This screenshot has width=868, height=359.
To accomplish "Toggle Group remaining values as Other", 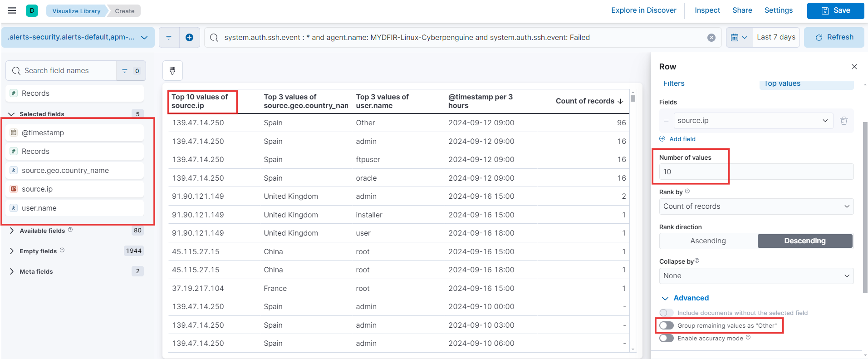I will (x=667, y=325).
